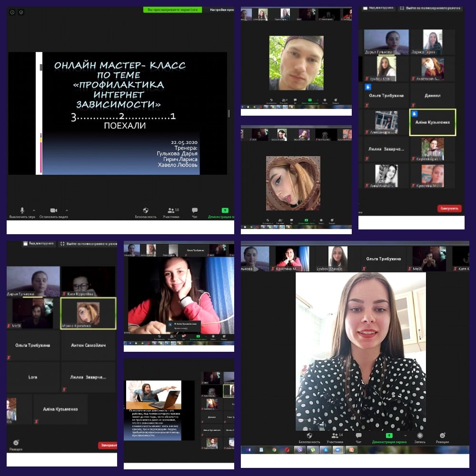Expand the audio options arrow beside the microphone
Viewport: 476px width, 476px height.
click(x=34, y=210)
